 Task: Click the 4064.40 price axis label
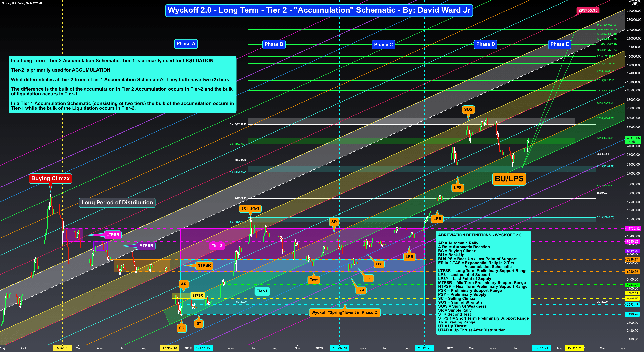tap(633, 298)
